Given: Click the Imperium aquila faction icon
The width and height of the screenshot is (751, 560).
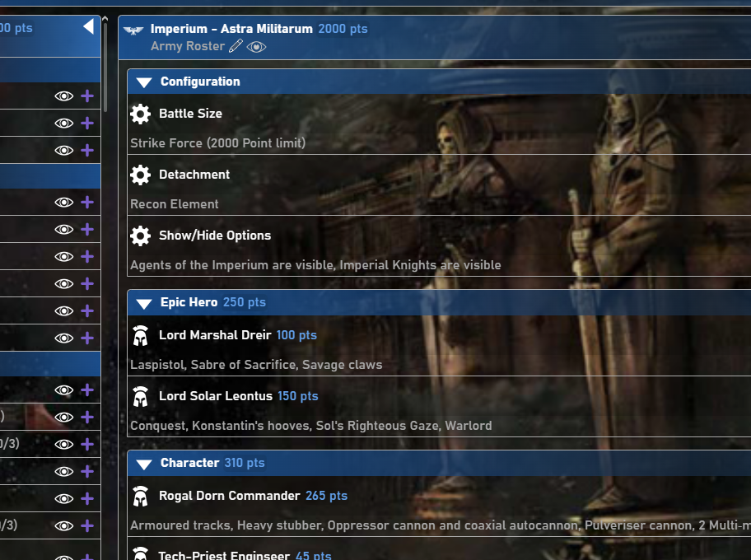Looking at the screenshot, I should [133, 30].
